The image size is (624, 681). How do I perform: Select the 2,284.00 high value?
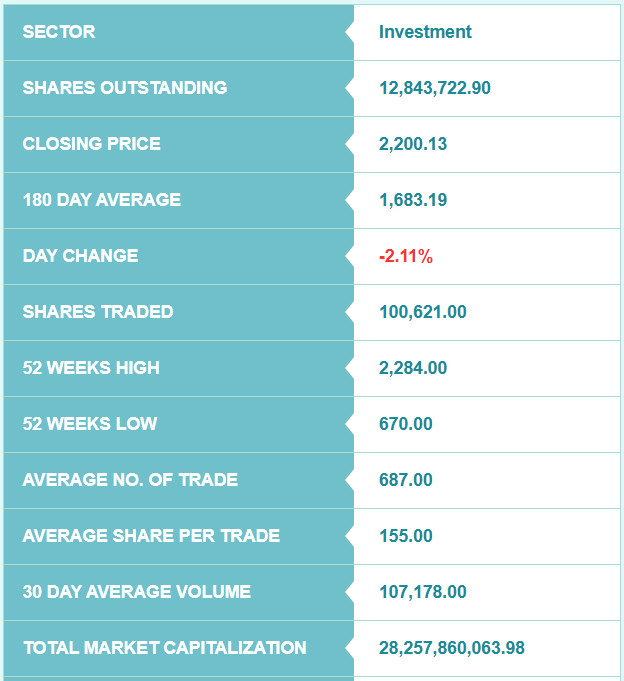[x=413, y=368]
